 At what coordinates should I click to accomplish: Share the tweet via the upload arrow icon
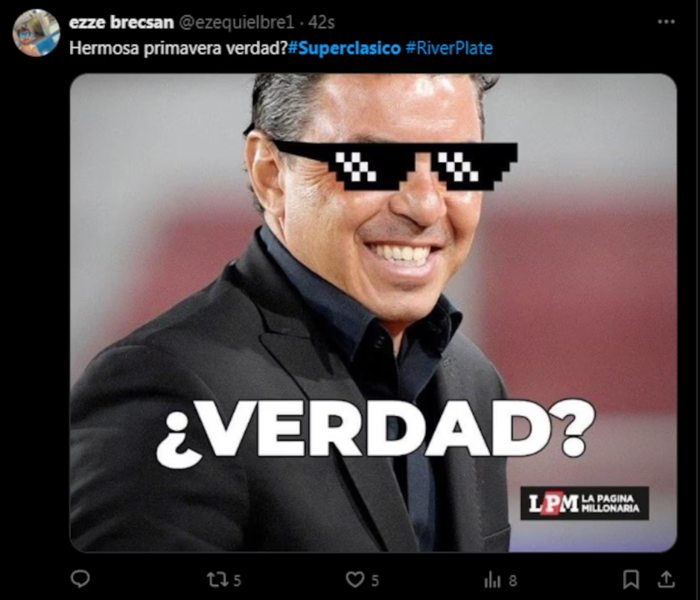(666, 579)
